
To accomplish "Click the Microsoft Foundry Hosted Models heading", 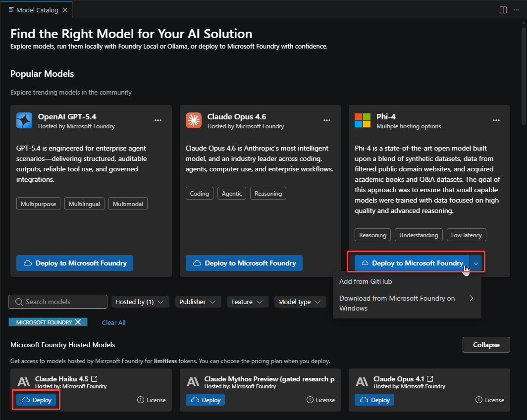I will coord(62,345).
